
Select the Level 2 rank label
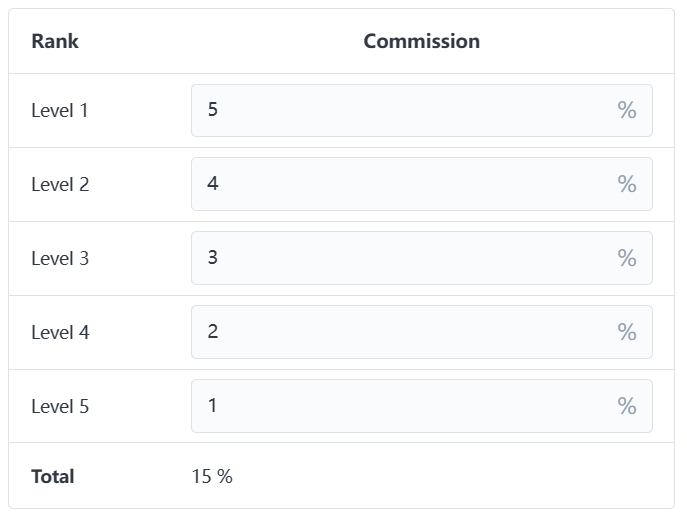[x=60, y=184]
